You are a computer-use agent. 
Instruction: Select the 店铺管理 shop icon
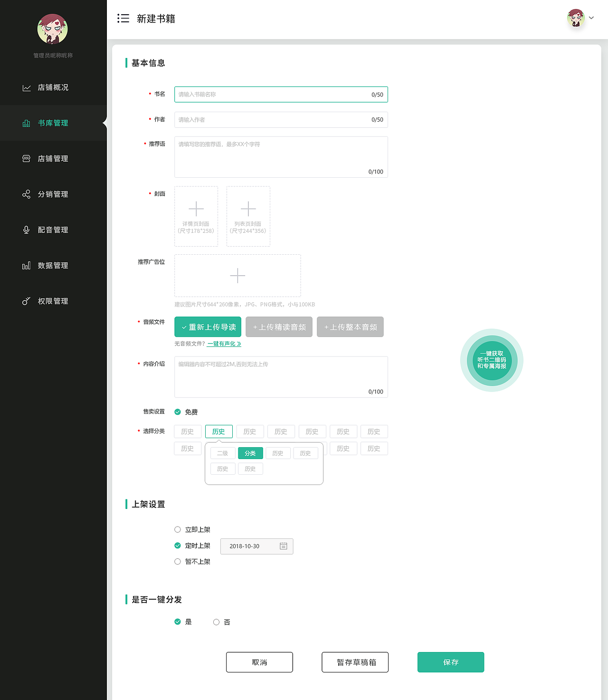[x=27, y=158]
